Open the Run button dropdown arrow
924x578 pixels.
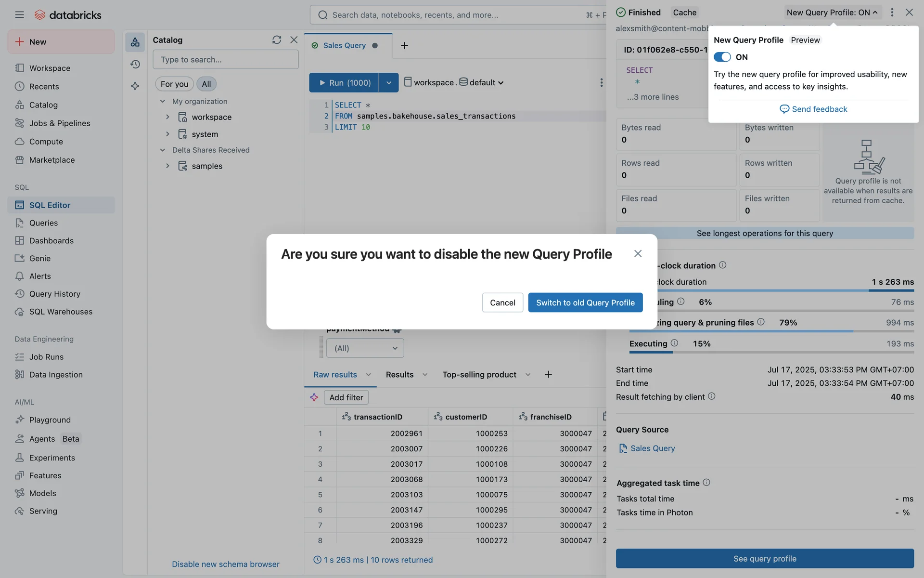point(389,83)
